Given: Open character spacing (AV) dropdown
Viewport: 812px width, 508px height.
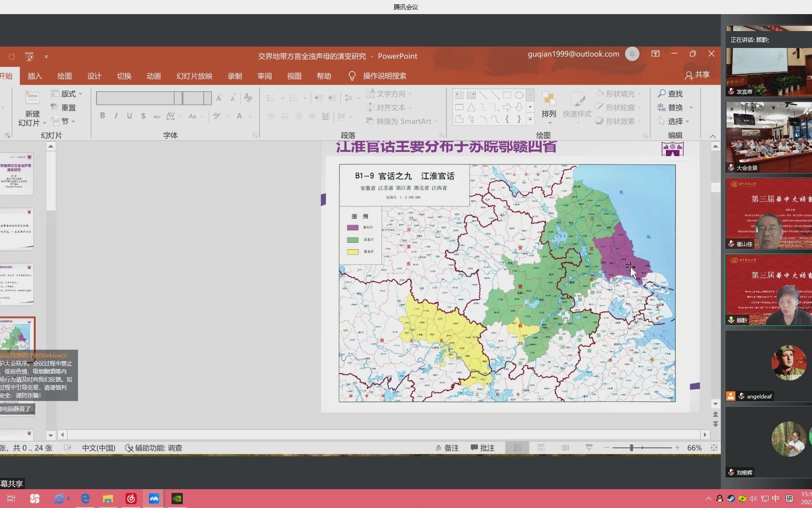Looking at the screenshot, I should click(173, 116).
